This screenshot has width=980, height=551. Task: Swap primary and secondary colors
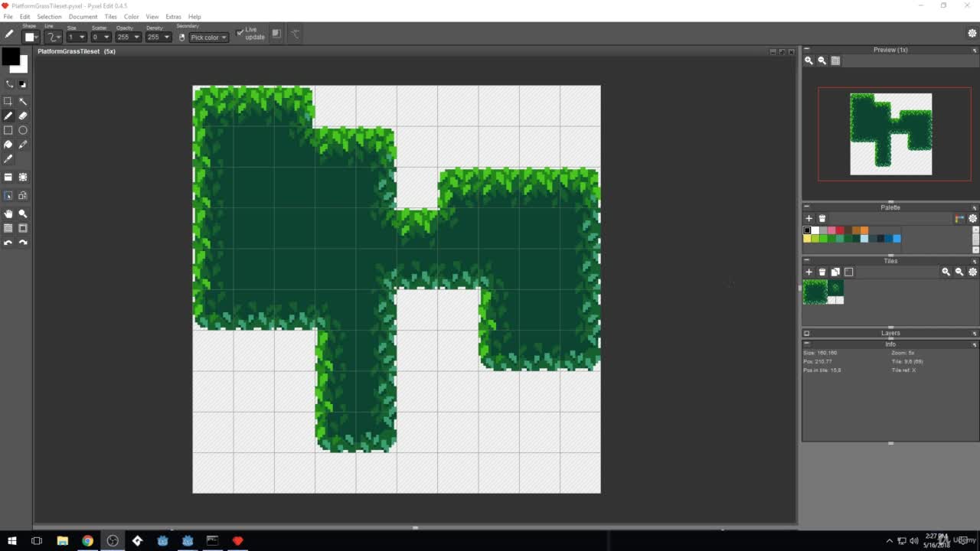pyautogui.click(x=10, y=84)
